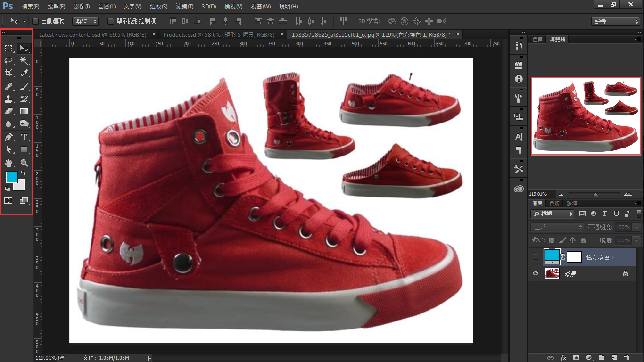Select the Hand tool
This screenshot has width=644, height=362.
point(8,163)
